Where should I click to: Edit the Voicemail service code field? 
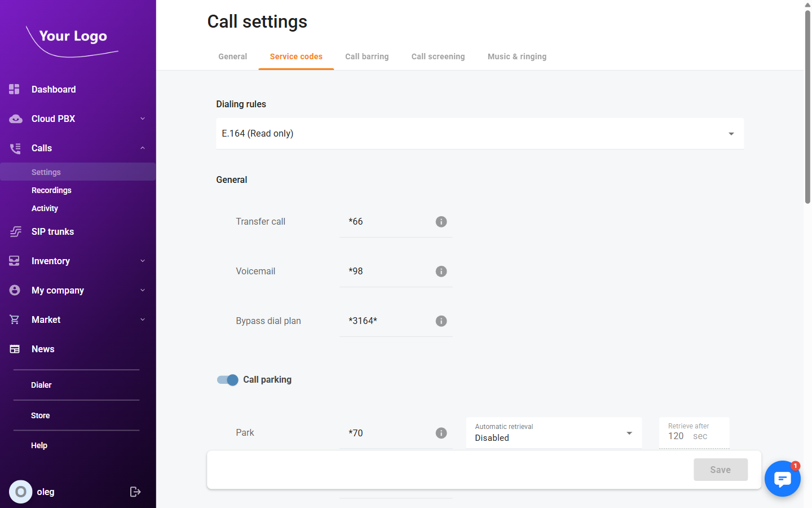click(x=389, y=271)
